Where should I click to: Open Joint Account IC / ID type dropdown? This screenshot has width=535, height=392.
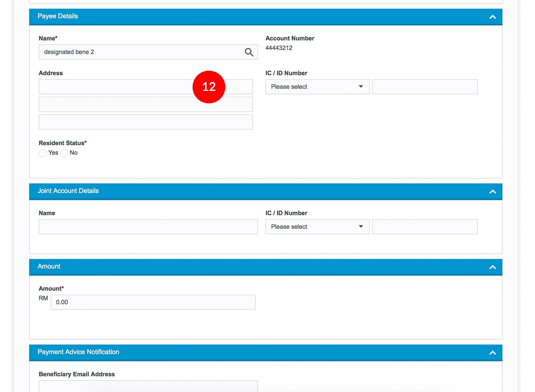[x=317, y=227]
